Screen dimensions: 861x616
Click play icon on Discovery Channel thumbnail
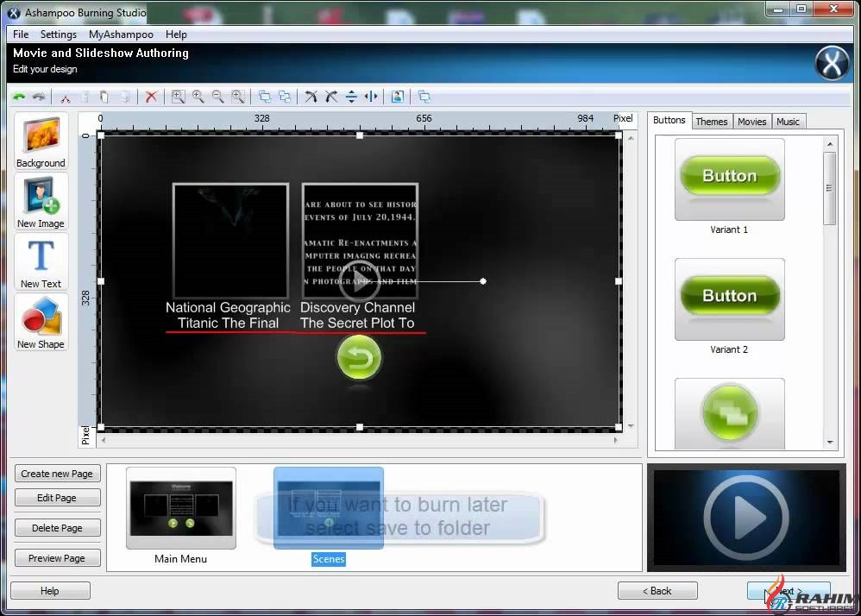[359, 281]
